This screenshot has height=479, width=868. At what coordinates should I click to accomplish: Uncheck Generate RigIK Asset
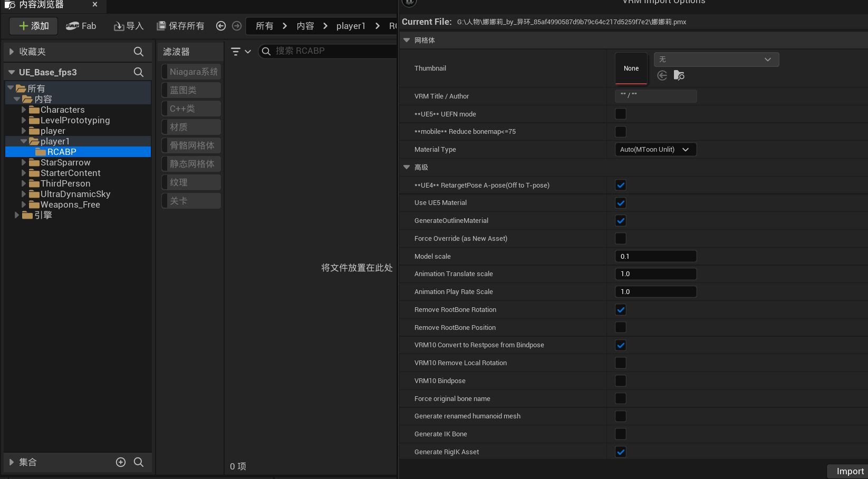point(620,452)
